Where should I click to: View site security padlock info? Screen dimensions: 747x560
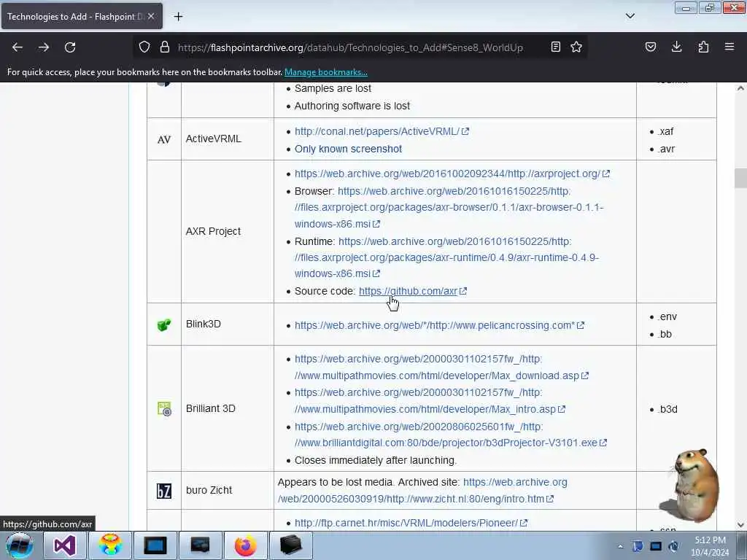coord(165,47)
